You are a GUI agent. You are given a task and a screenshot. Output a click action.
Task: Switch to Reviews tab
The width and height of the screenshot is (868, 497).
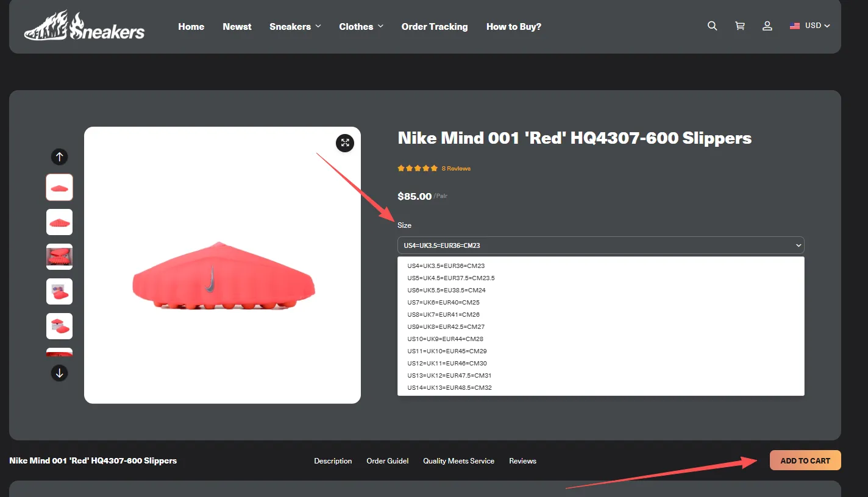(x=523, y=460)
